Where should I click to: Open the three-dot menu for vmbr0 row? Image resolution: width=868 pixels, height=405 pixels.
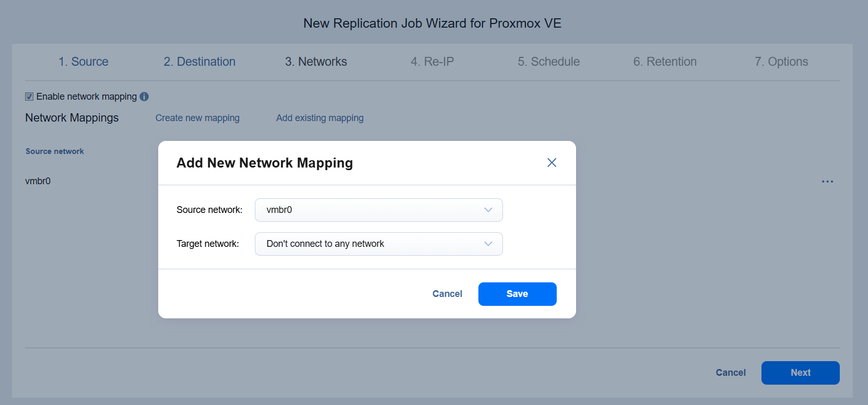tap(827, 182)
